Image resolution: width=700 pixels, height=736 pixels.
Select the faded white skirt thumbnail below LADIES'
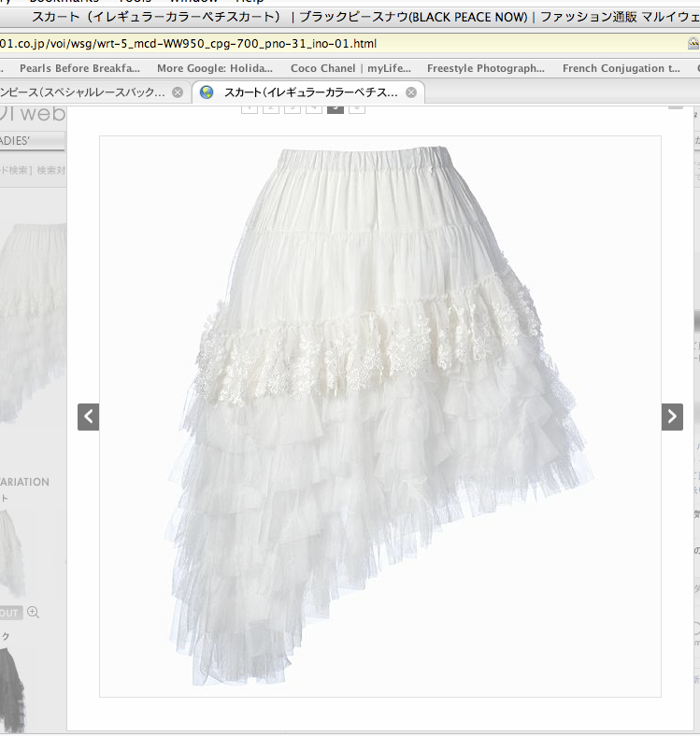point(33,324)
